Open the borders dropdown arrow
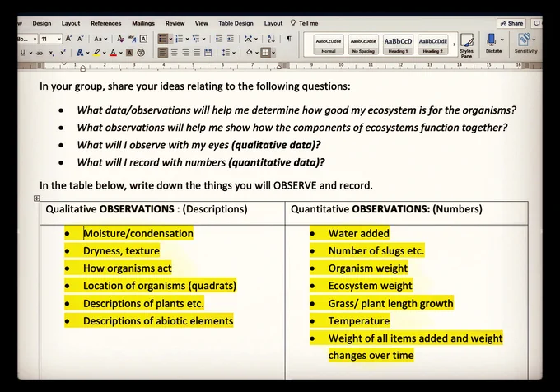 [x=273, y=53]
